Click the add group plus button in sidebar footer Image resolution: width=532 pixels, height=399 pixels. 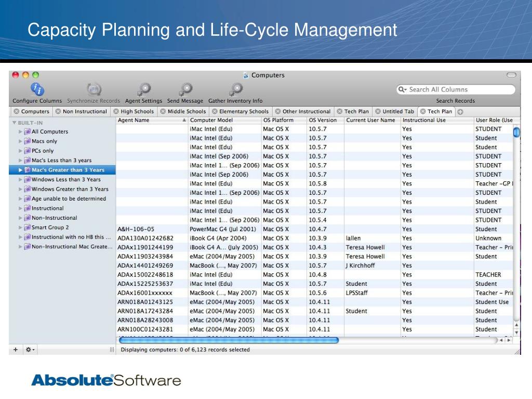(x=15, y=350)
